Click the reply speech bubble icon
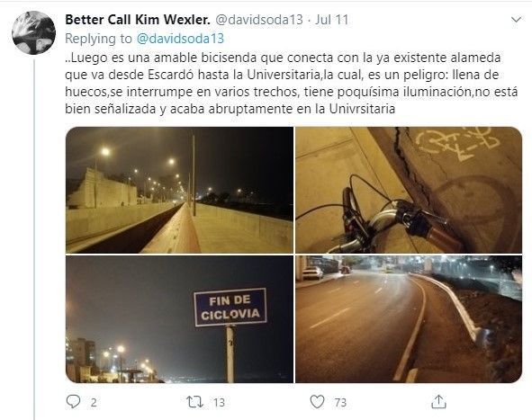The height and width of the screenshot is (420, 532). tap(73, 402)
